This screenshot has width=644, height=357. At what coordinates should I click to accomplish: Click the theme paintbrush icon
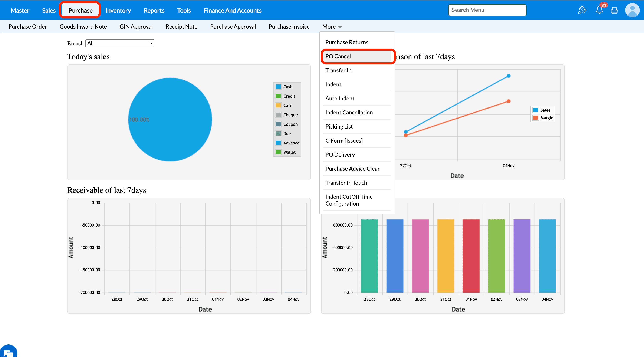click(582, 10)
